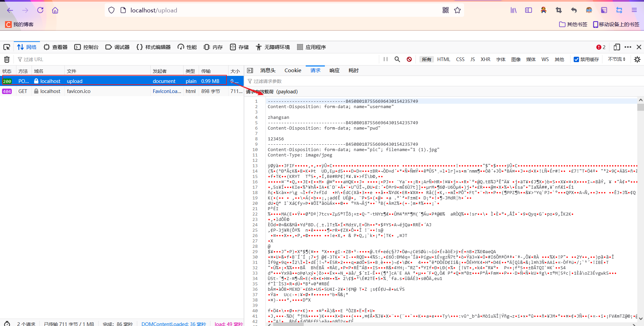Open the mobile device bookmarks folder

(616, 25)
